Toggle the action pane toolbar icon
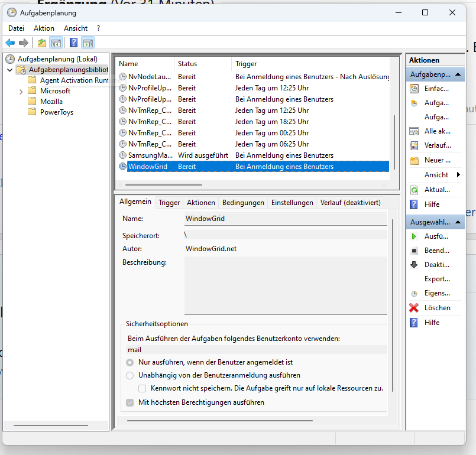 (x=88, y=43)
